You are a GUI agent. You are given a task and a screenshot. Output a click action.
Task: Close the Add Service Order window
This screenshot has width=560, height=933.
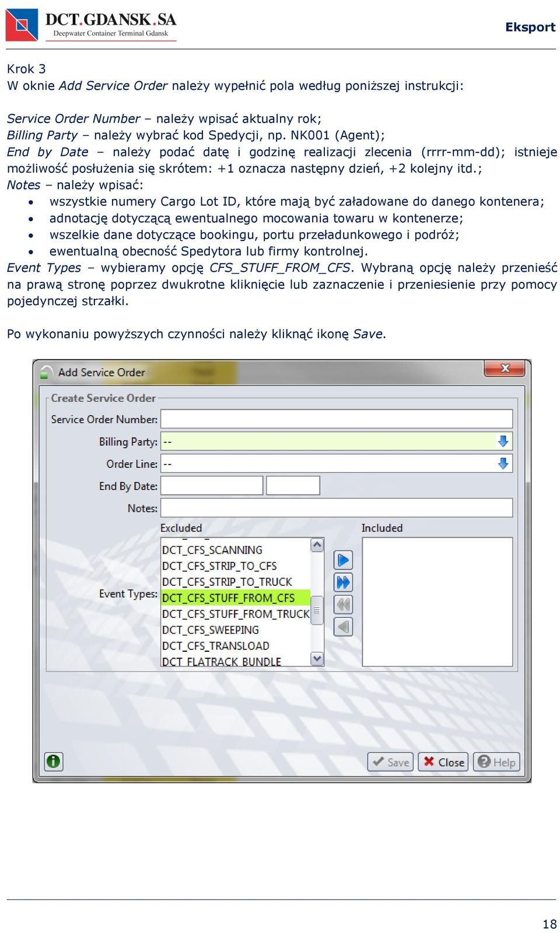click(x=505, y=368)
